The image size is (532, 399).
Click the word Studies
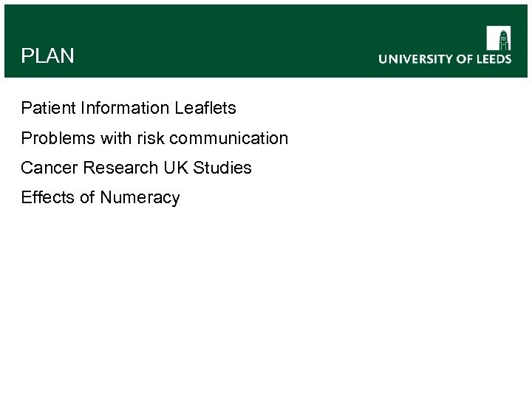pyautogui.click(x=222, y=168)
